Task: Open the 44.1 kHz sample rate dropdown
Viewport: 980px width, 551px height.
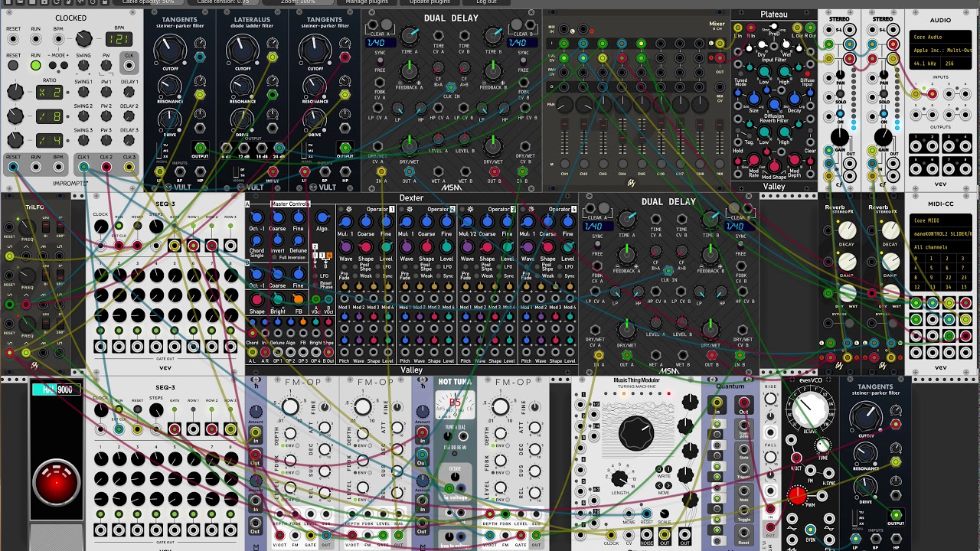Action: click(x=926, y=64)
